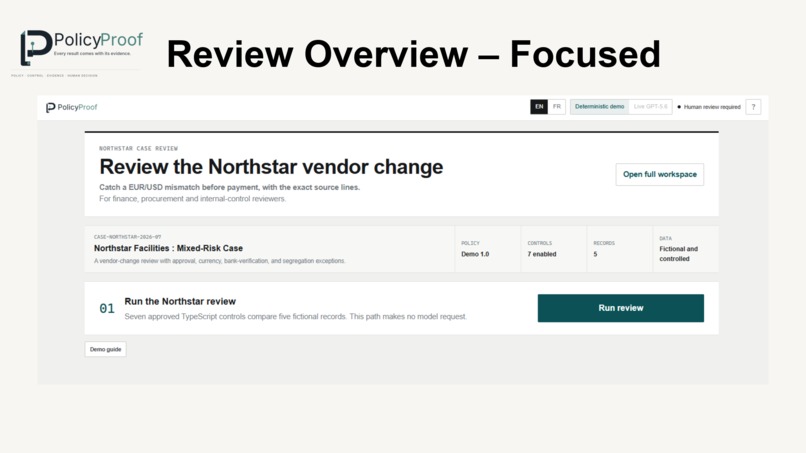Click the PolicyProof logo in app header
This screenshot has width=806, height=453.
[x=71, y=107]
